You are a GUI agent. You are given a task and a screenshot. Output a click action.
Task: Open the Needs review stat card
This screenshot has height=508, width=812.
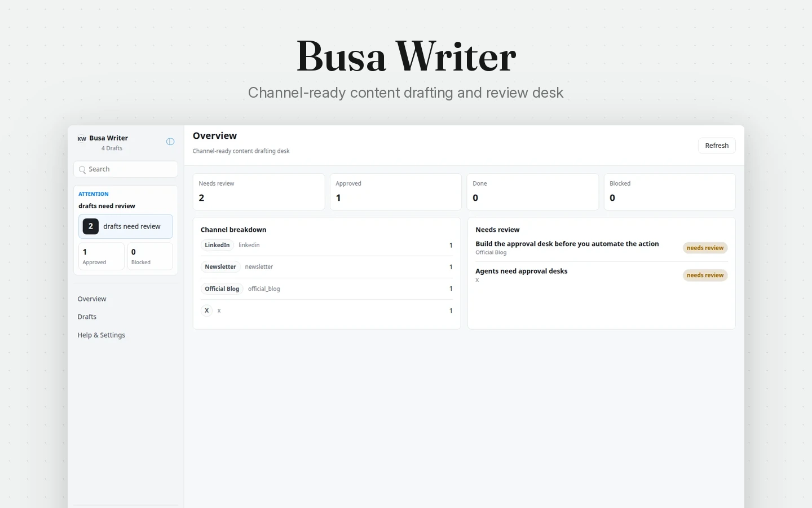click(259, 192)
